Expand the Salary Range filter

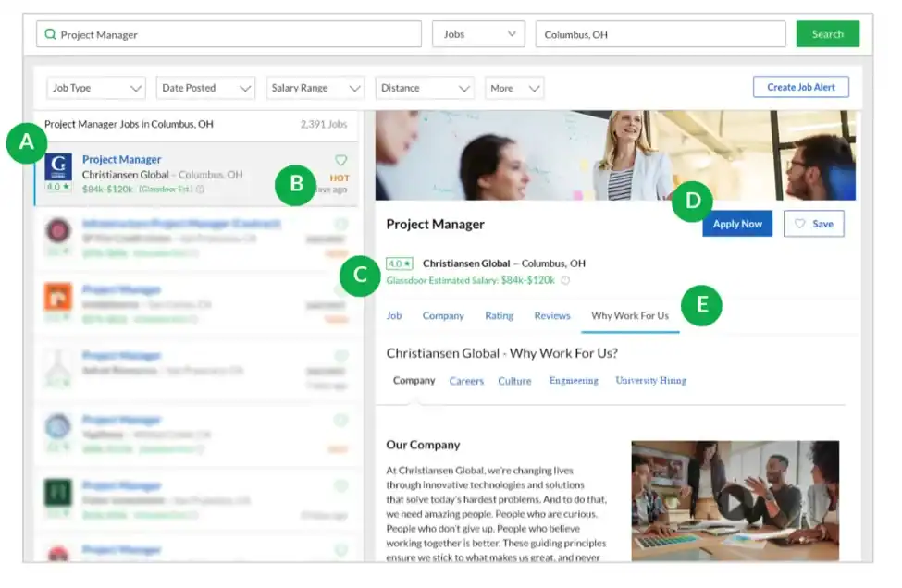pos(315,87)
